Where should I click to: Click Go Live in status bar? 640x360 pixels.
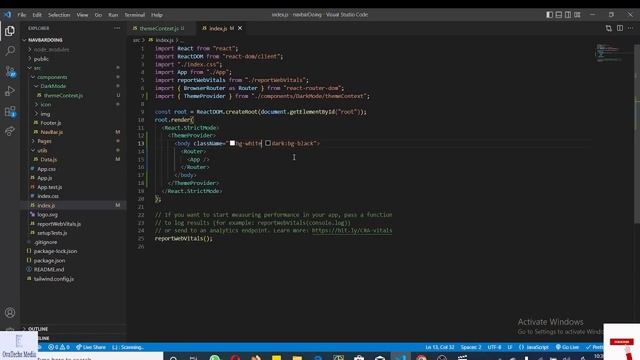click(567, 347)
